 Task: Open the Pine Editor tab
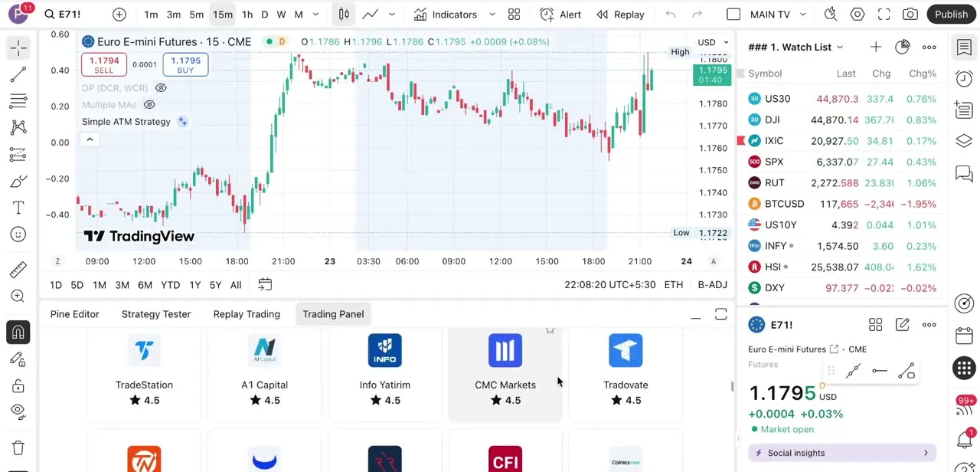pyautogui.click(x=75, y=314)
